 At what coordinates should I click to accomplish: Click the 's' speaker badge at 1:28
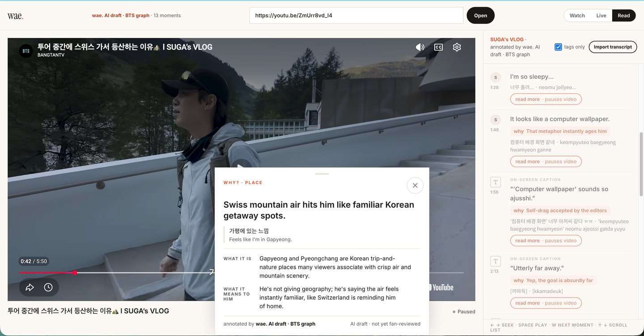click(496, 77)
